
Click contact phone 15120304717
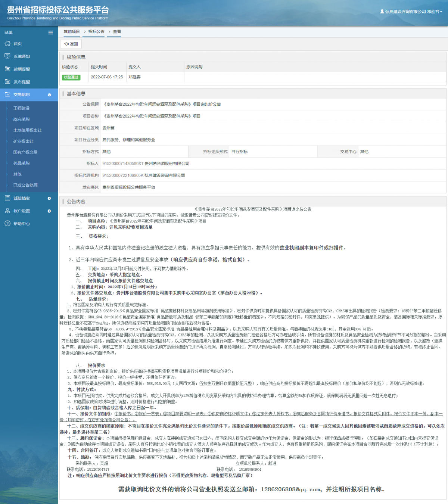pos(98,470)
